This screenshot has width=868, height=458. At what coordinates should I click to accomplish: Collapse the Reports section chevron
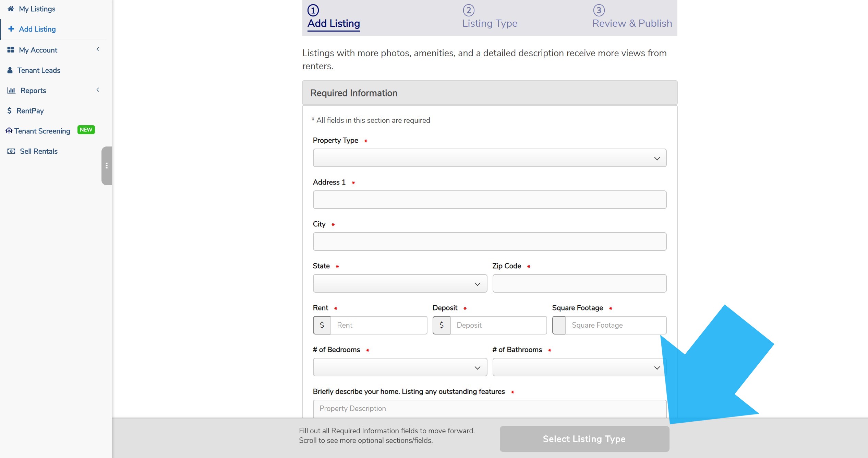98,90
